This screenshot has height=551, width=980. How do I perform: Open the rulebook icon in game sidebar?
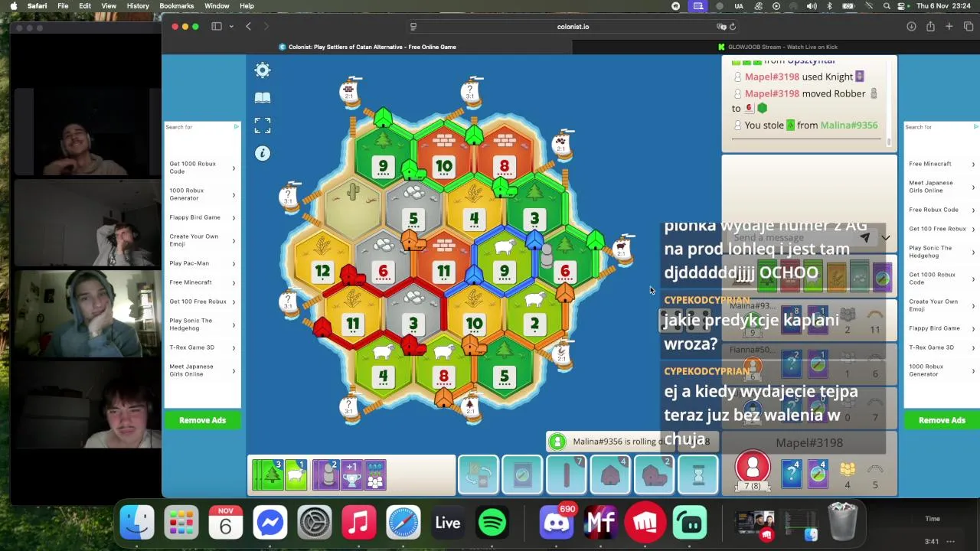tap(263, 98)
